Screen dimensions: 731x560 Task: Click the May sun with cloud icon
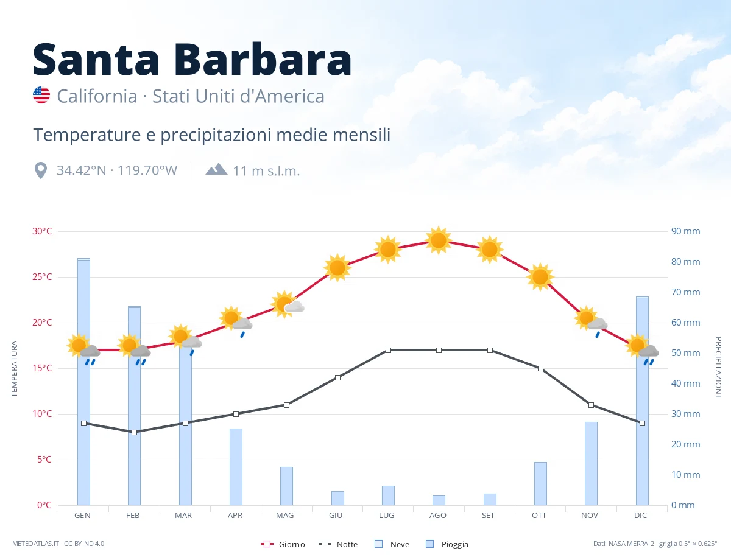287,304
